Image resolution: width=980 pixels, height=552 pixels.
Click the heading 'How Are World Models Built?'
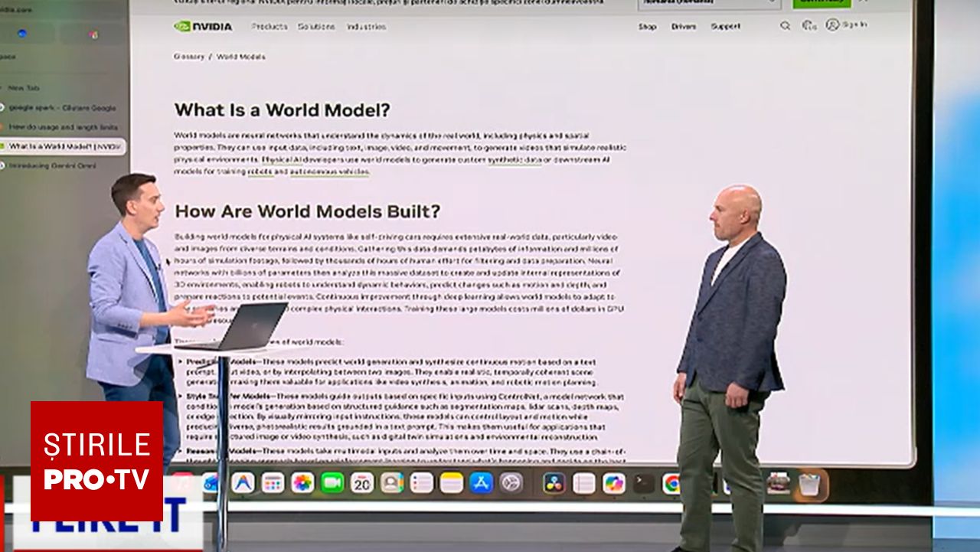pyautogui.click(x=308, y=211)
